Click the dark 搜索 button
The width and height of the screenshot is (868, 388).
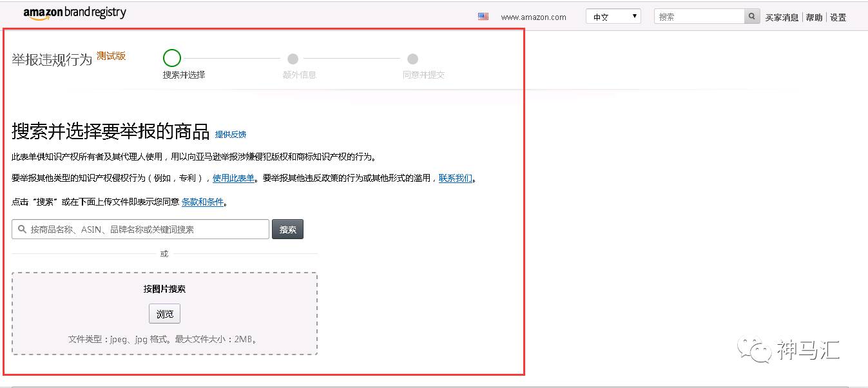point(287,229)
